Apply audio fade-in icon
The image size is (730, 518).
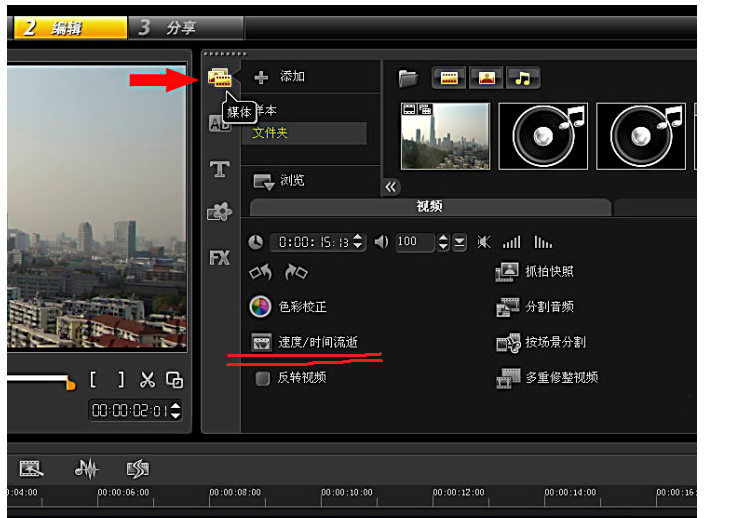coord(511,242)
